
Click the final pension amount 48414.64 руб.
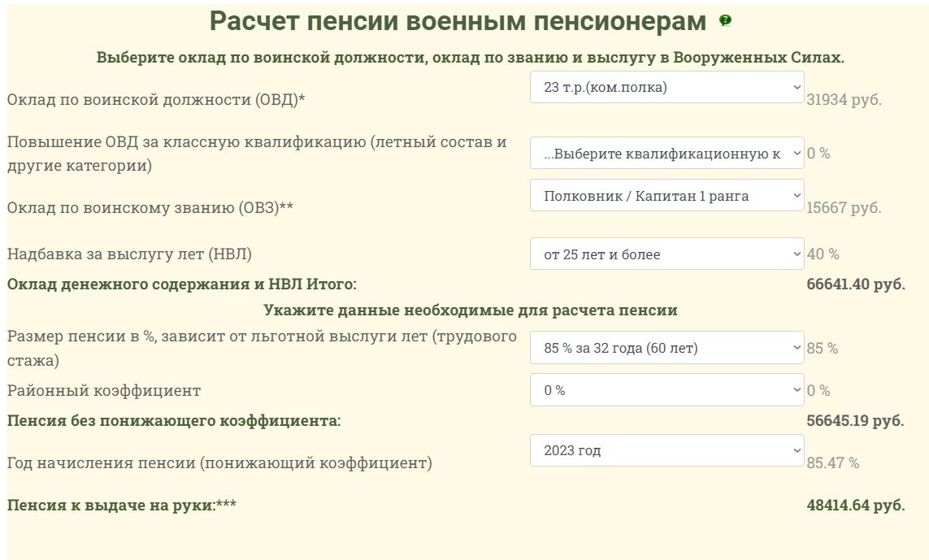(x=855, y=506)
